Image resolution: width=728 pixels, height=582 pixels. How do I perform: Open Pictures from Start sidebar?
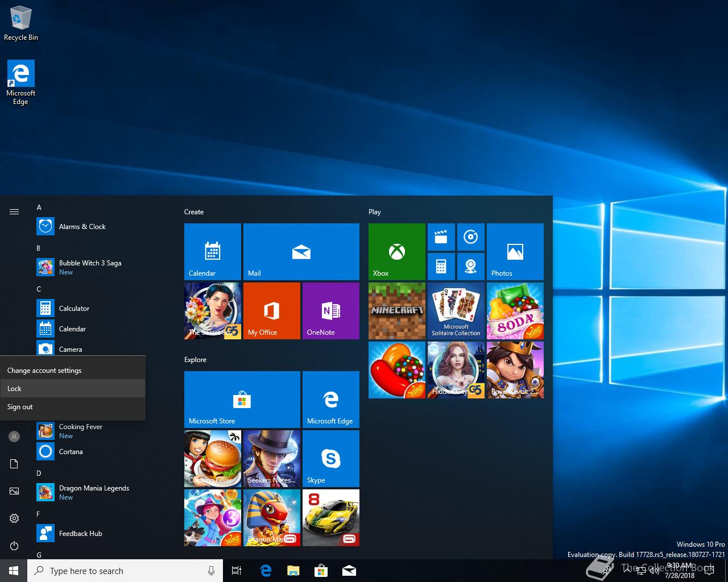pos(14,491)
